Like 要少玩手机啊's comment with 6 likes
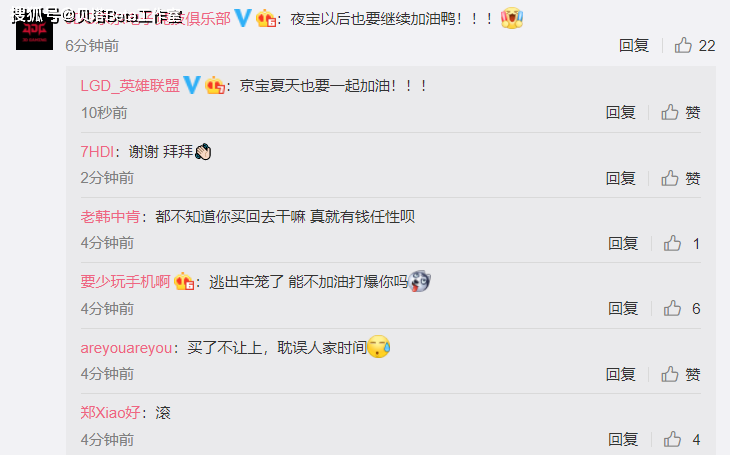 pos(672,308)
